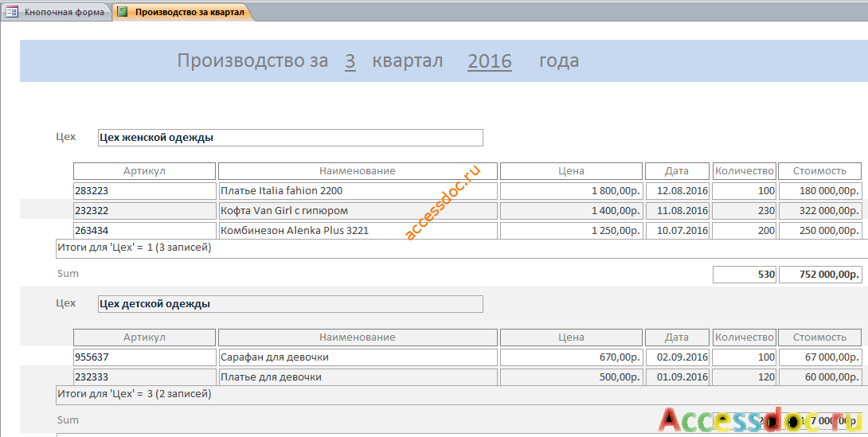
Task: Click the Платье для девочки cell
Action: [358, 377]
